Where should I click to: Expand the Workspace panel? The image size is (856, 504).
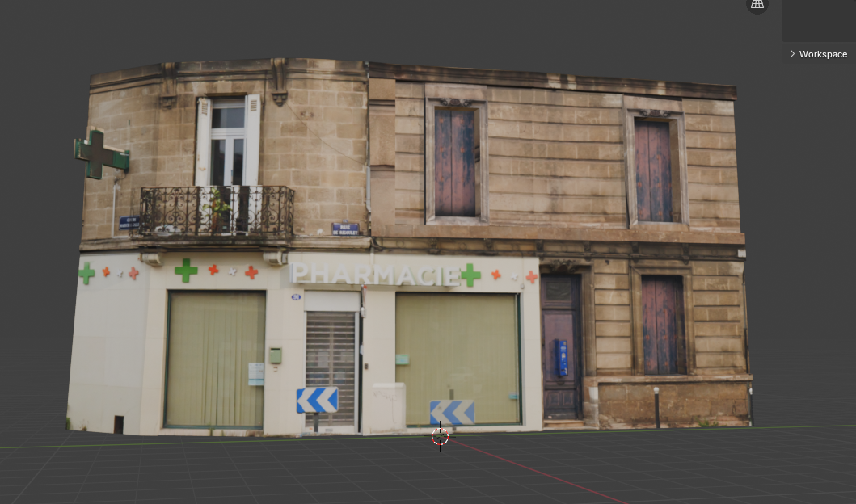tap(818, 54)
